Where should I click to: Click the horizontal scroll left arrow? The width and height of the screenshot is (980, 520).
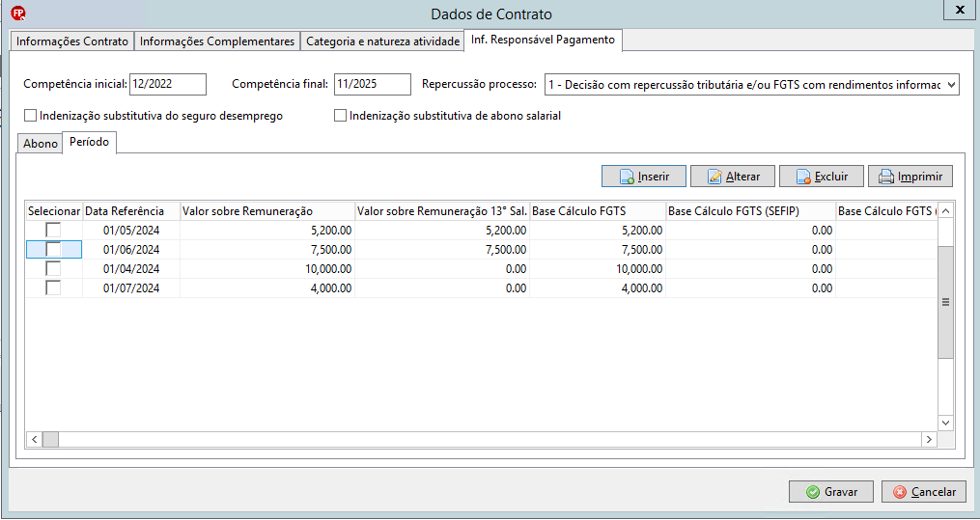point(34,440)
